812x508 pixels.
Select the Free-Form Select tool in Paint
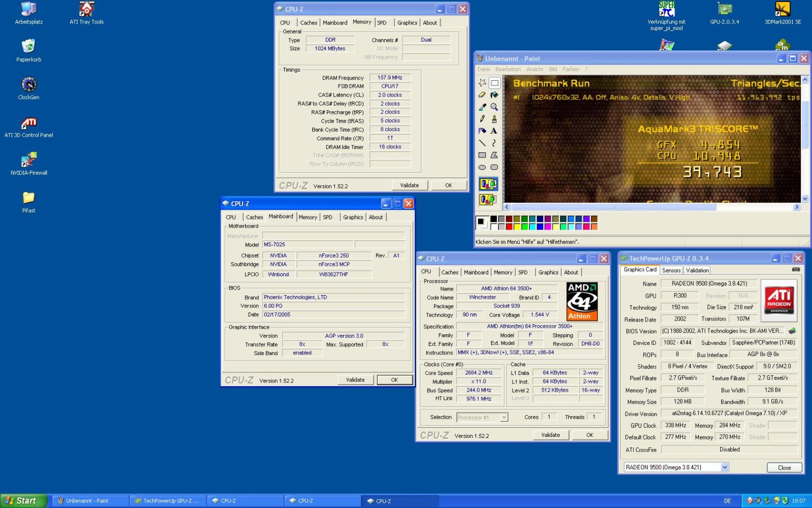(482, 83)
